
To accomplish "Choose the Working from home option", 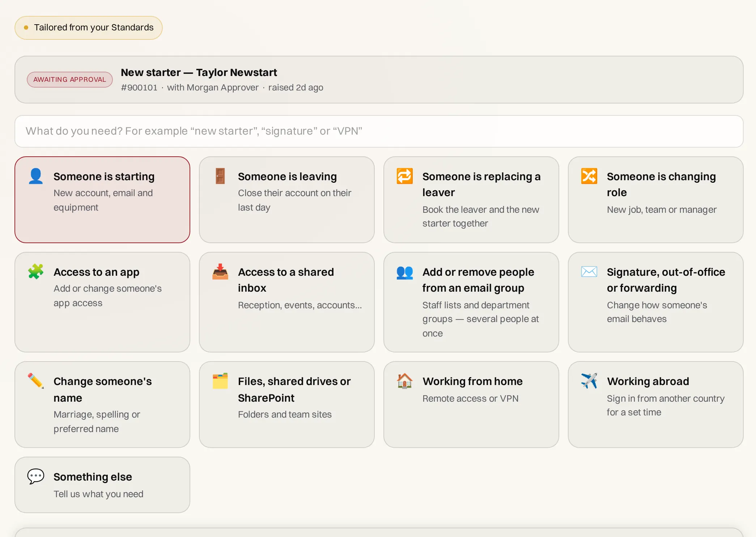I will pos(471,405).
